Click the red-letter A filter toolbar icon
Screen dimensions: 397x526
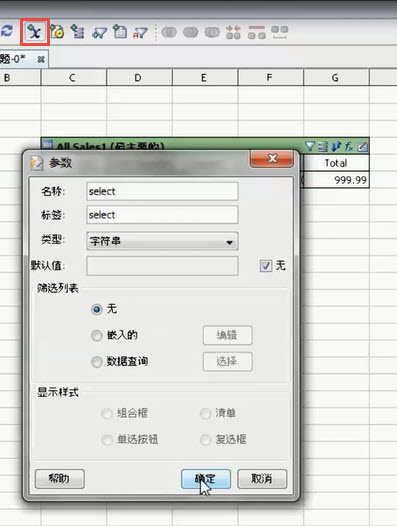tap(140, 33)
